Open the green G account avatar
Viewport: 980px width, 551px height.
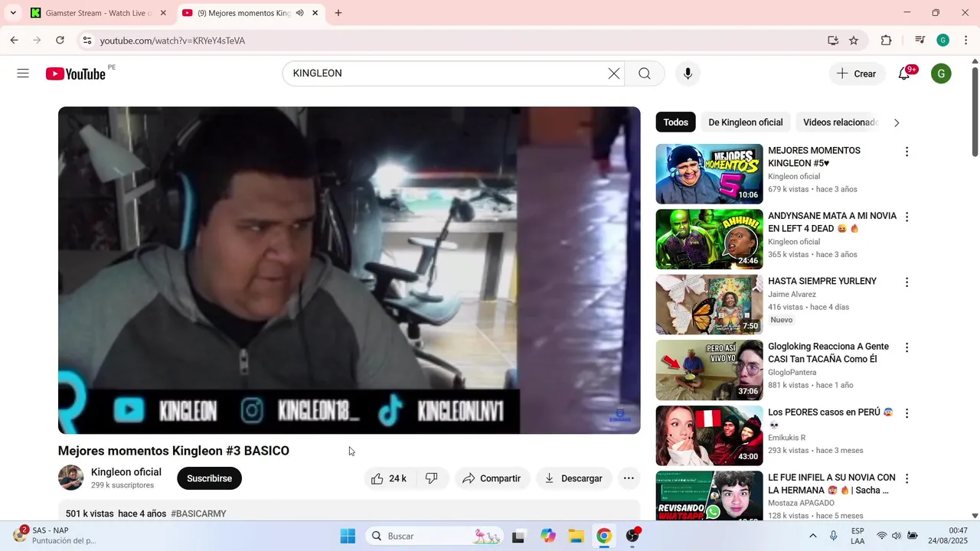[941, 73]
